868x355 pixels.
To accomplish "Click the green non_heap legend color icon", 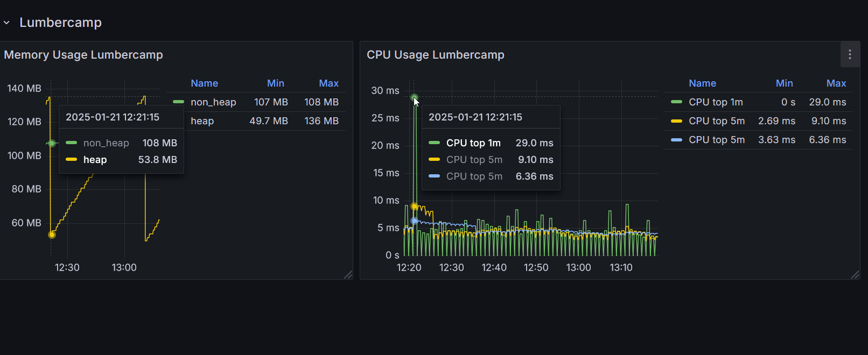I will pos(178,102).
